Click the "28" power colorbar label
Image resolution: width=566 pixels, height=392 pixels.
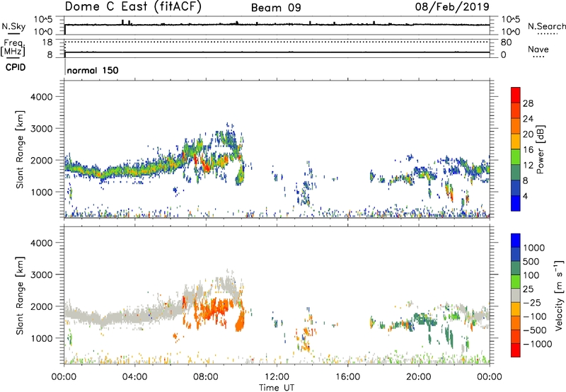[x=528, y=103]
